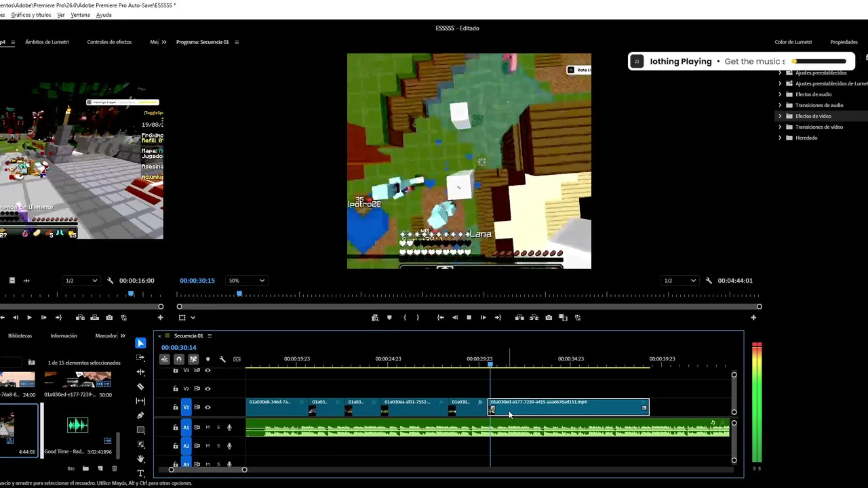The width and height of the screenshot is (868, 488).
Task: Expand Transiciones de vídeo folder
Action: click(x=780, y=127)
